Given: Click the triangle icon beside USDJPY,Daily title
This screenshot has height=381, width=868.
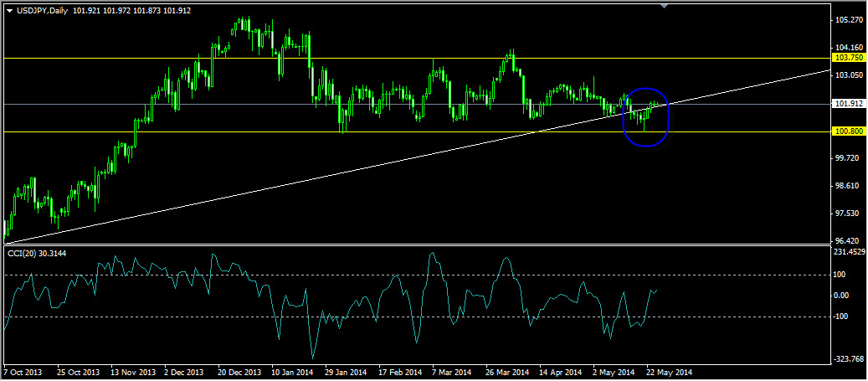Looking at the screenshot, I should (x=9, y=11).
